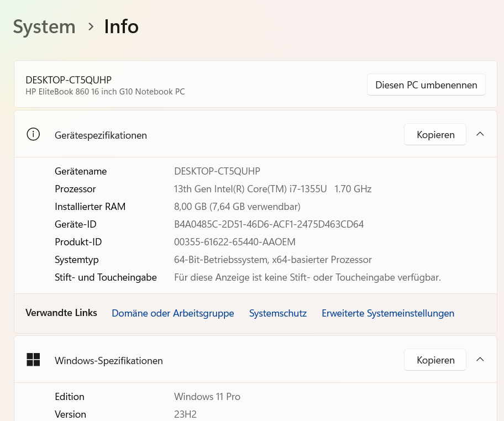Open Domäne oder Arbeitsgruppe link
The image size is (504, 421).
click(173, 313)
